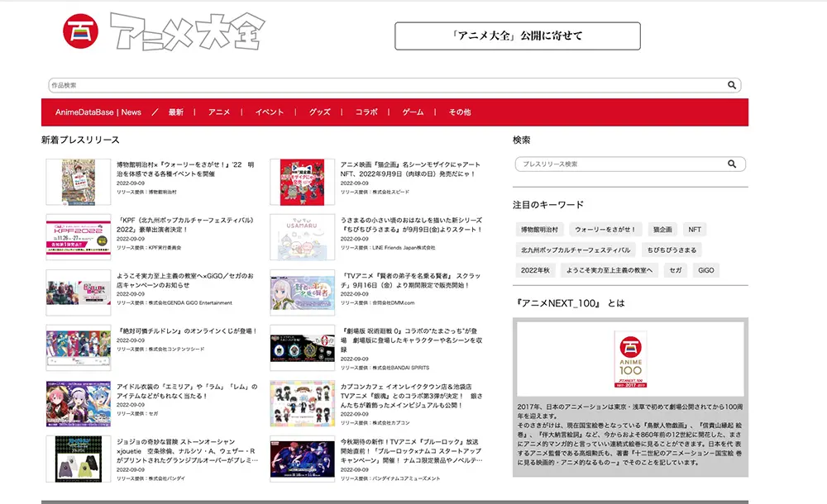Open the 賢者の弟子を名乗る賢者 scratch headline

tap(411, 280)
